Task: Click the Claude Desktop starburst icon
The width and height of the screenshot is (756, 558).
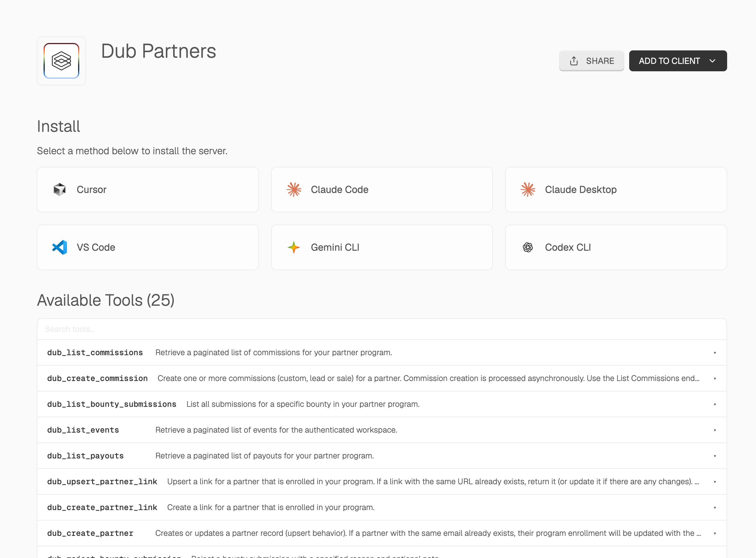Action: (528, 190)
